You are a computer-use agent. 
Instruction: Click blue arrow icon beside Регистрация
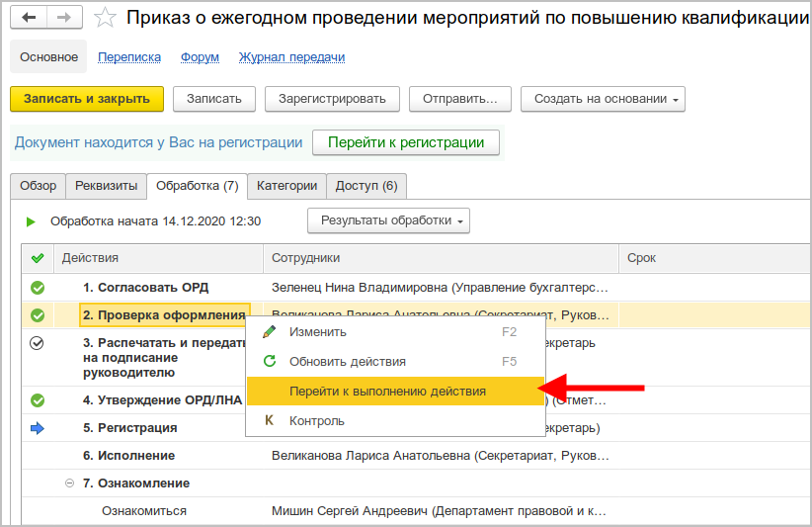click(38, 428)
